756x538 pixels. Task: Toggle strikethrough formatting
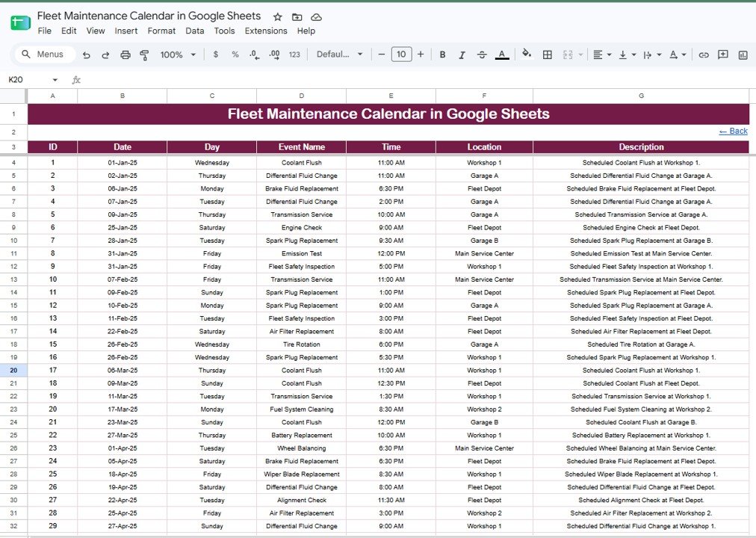482,55
